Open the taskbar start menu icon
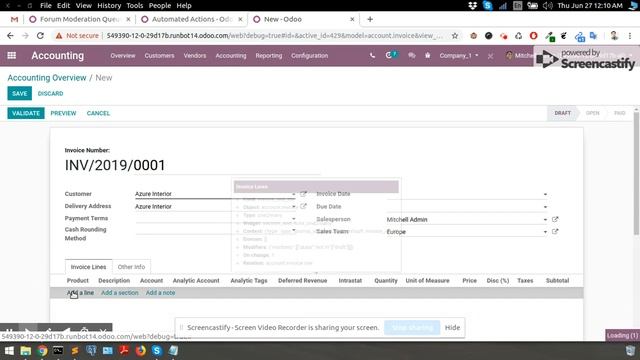The height and width of the screenshot is (360, 640). tap(9, 351)
